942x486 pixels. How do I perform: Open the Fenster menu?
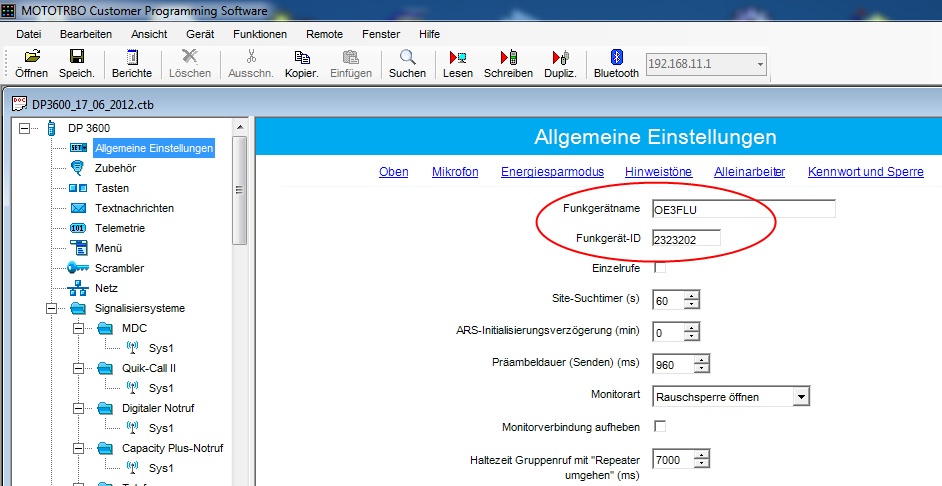click(381, 34)
